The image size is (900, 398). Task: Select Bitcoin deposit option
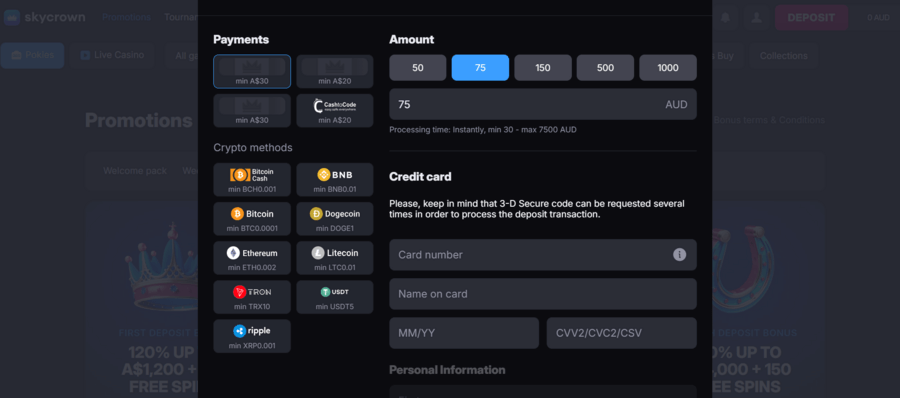pyautogui.click(x=252, y=219)
